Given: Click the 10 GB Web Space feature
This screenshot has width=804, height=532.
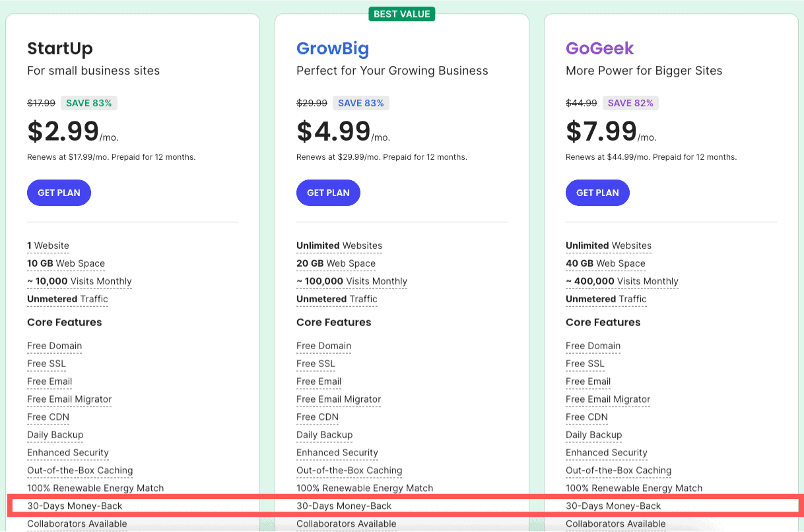Looking at the screenshot, I should coord(66,263).
